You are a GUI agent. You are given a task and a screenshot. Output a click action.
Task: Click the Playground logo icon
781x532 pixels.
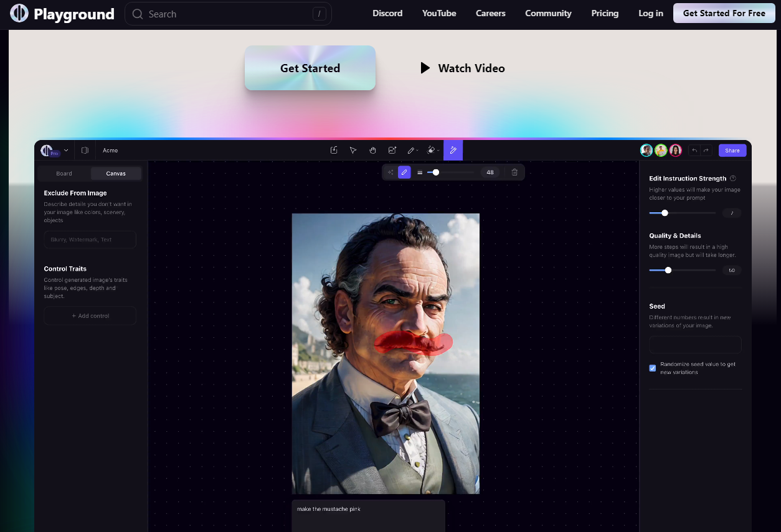point(19,13)
